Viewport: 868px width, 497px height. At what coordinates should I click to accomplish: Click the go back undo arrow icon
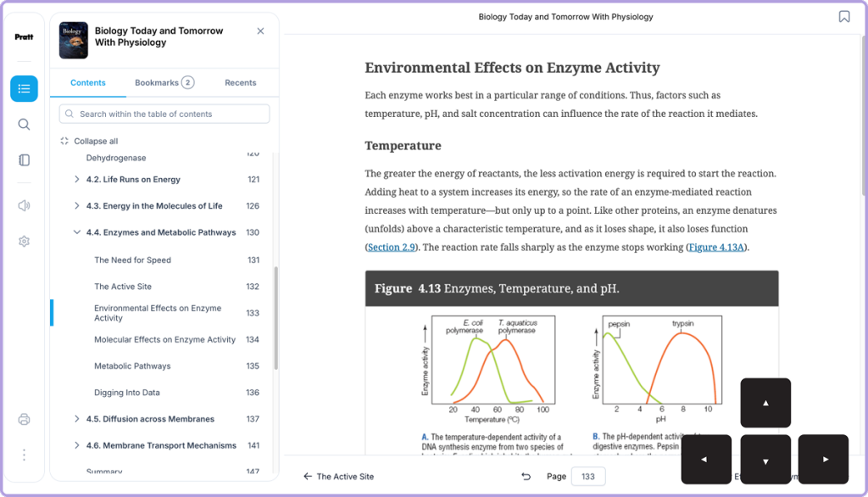click(x=526, y=477)
